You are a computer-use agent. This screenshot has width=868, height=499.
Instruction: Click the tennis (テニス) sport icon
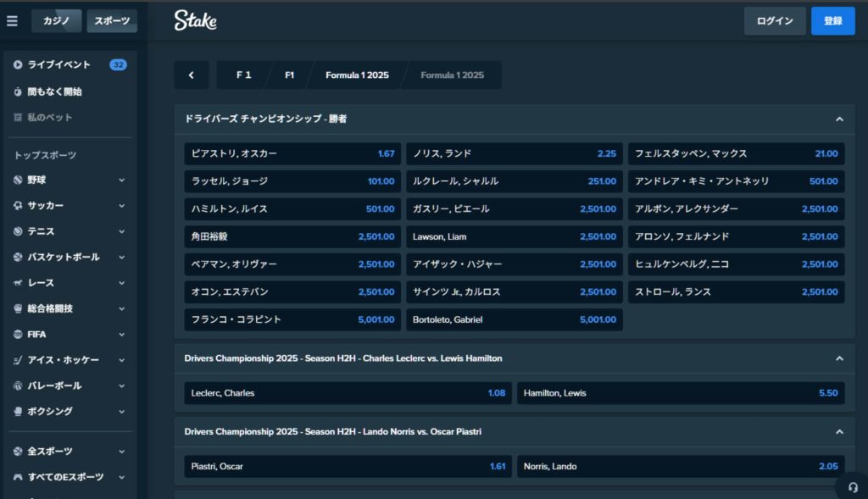18,231
